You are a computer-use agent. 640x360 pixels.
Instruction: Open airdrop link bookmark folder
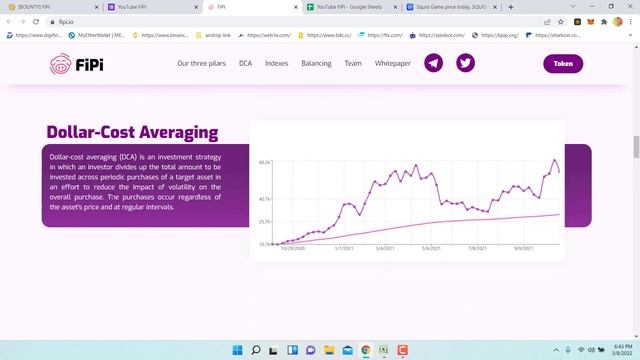click(x=213, y=36)
